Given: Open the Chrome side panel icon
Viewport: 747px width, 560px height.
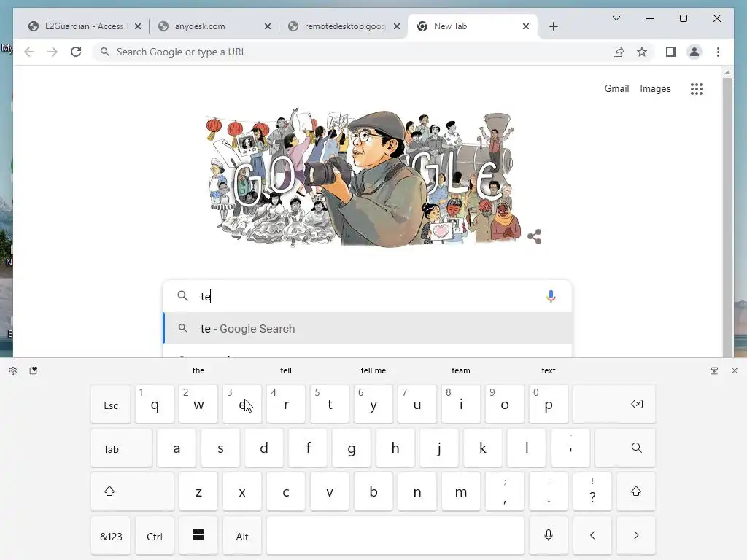Looking at the screenshot, I should pyautogui.click(x=671, y=52).
